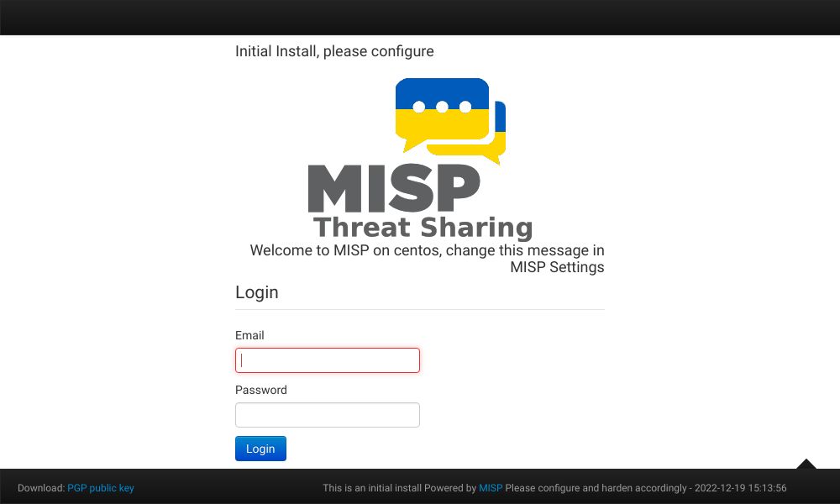840x504 pixels.
Task: Click the Email input field
Action: (x=328, y=360)
